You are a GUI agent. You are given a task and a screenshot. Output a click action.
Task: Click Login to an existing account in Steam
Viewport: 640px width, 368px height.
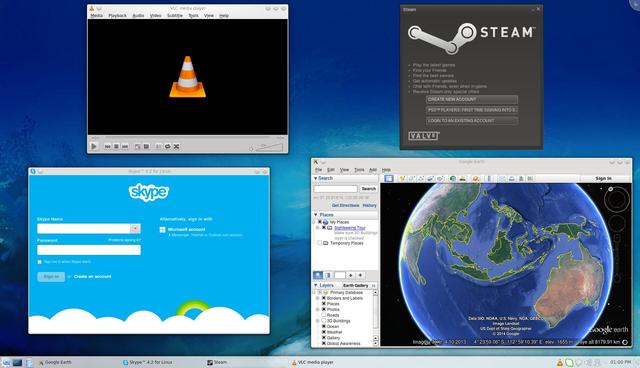tap(472, 121)
